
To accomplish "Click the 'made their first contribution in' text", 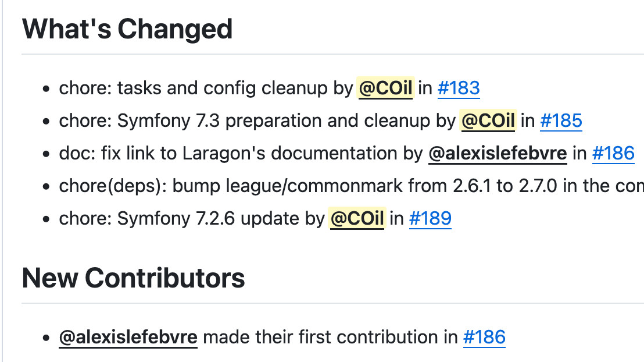I will (330, 337).
